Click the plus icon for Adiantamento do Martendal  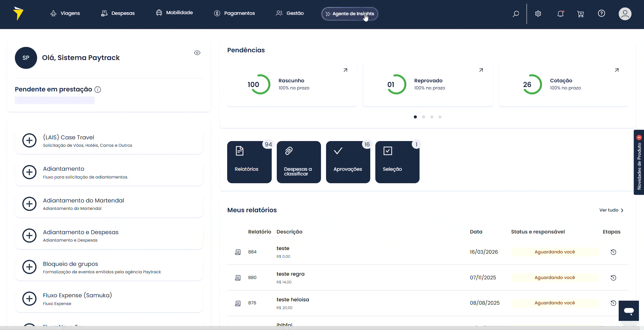[x=29, y=204]
